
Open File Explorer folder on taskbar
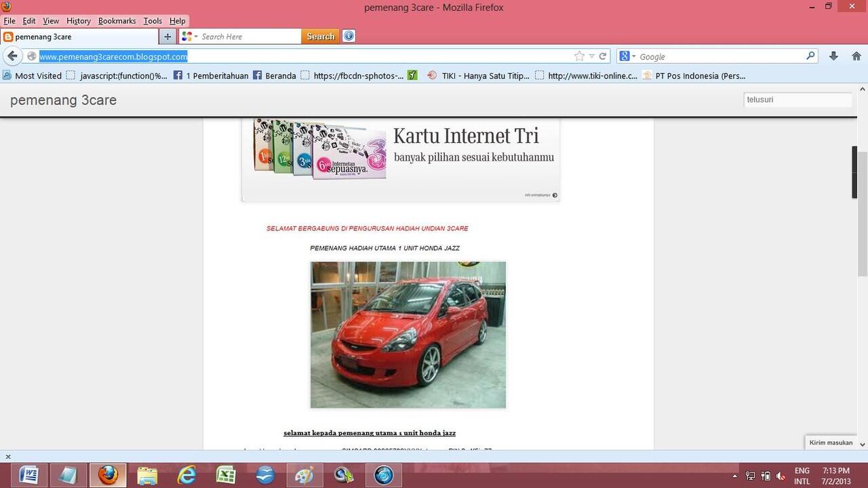(x=146, y=475)
